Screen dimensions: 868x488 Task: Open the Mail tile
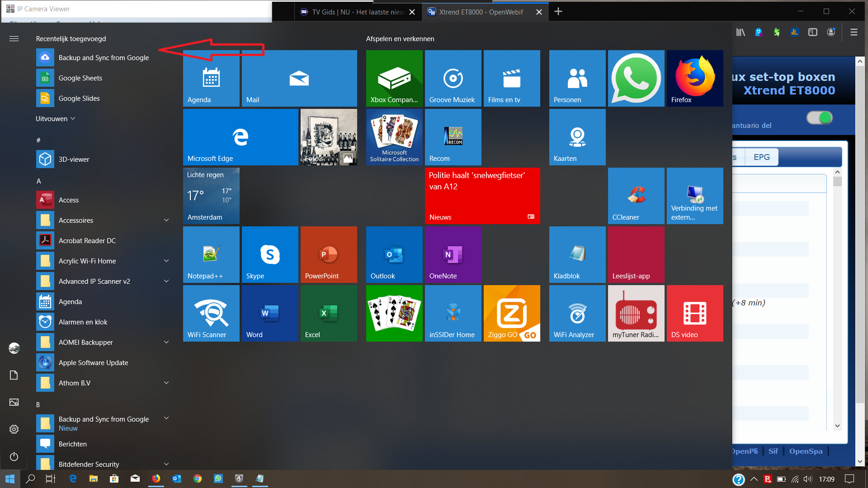pyautogui.click(x=299, y=78)
